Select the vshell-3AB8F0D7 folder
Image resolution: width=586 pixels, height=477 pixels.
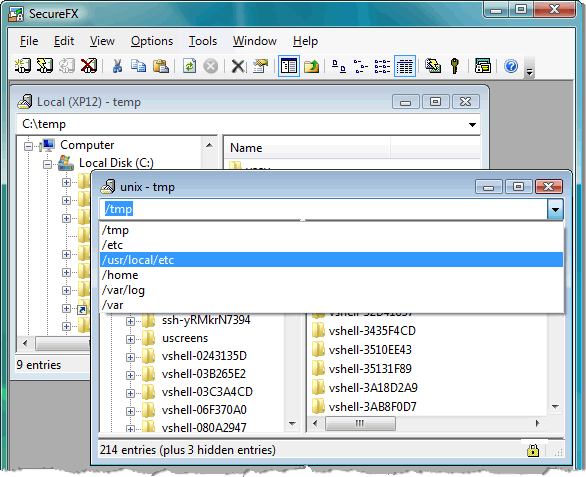pos(372,407)
